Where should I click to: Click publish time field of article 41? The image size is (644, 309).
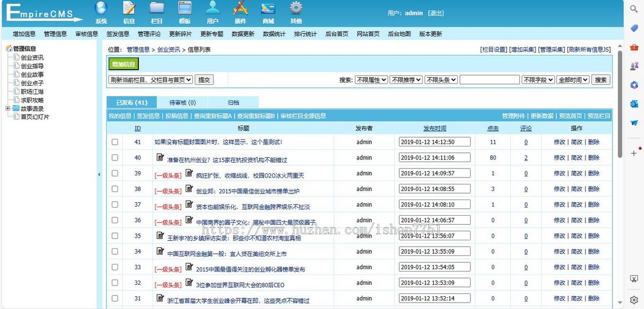pos(435,142)
